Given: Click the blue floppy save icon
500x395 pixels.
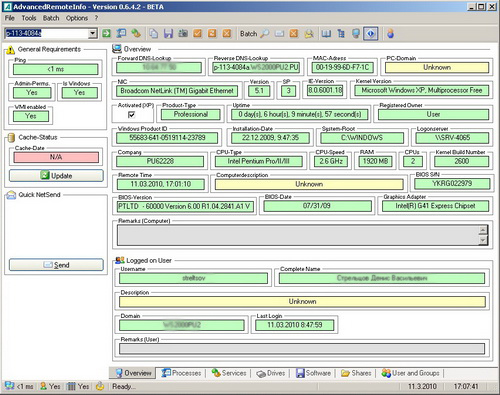Looking at the screenshot, I should [168, 33].
